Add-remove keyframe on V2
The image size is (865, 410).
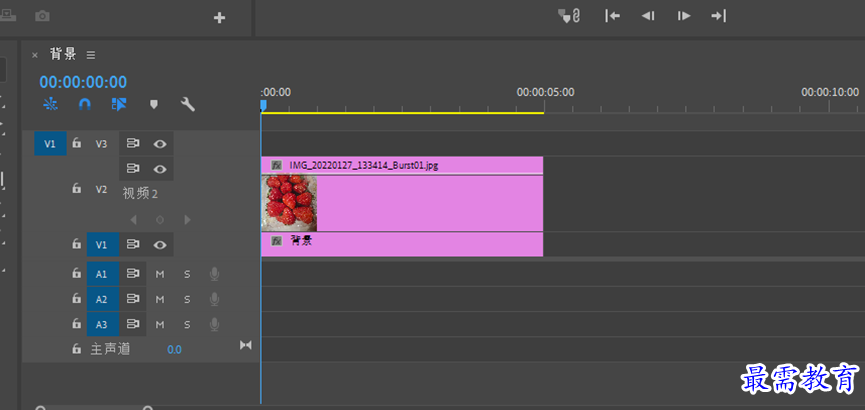[x=160, y=220]
